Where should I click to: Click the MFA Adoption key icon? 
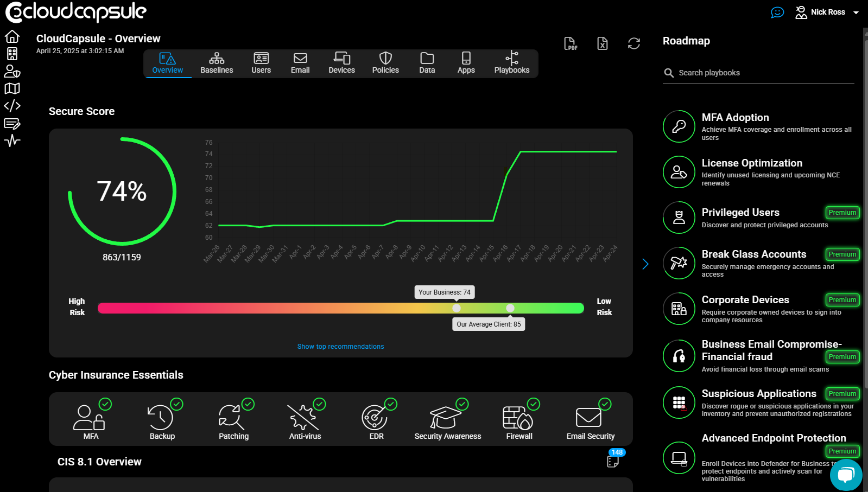click(679, 126)
